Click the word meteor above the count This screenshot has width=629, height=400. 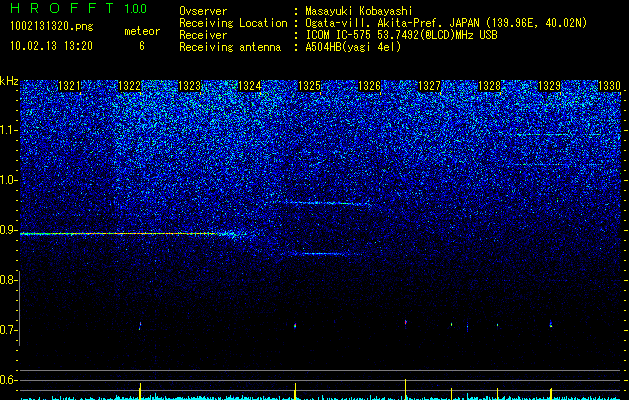(142, 31)
